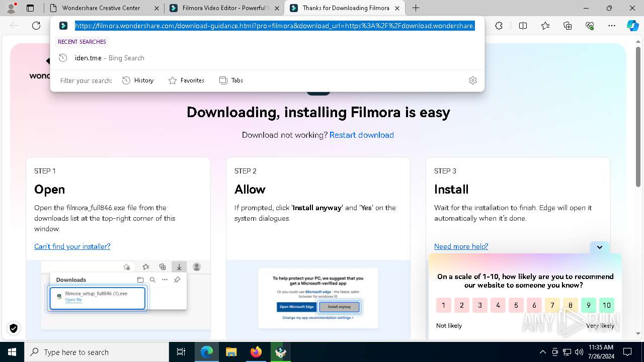This screenshot has height=362, width=644.
Task: Open a new browser tab
Action: tap(416, 8)
